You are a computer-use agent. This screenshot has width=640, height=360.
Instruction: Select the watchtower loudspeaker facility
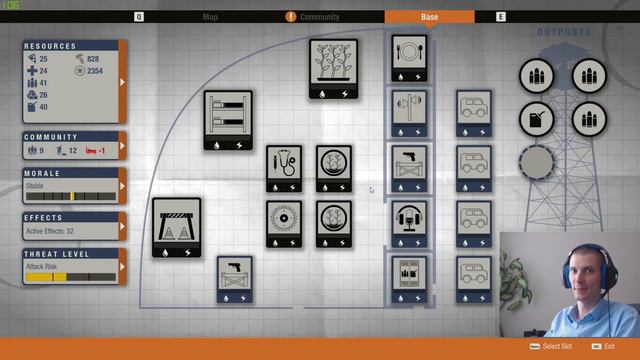[x=409, y=113]
